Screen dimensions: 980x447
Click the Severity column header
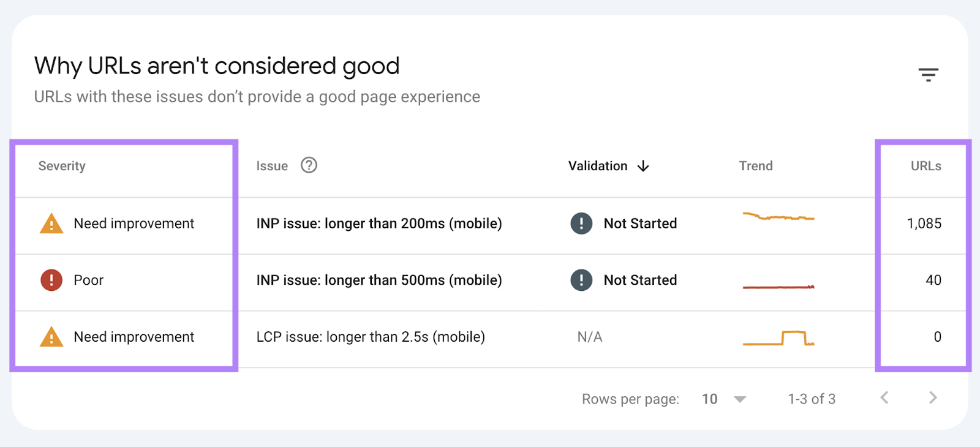61,165
